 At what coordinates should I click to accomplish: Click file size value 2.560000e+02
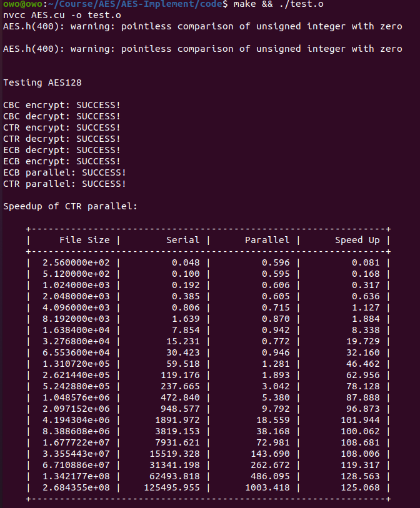[76, 262]
